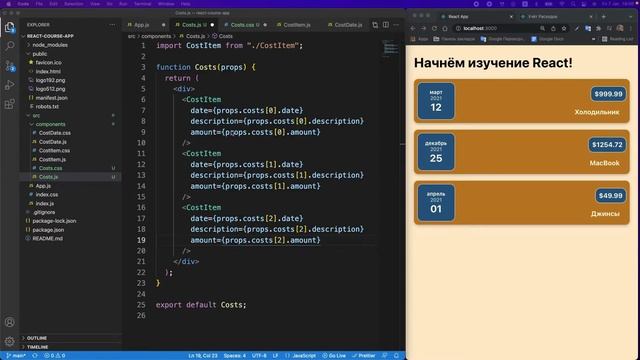Screen dimensions: 640x360
Task: Click the synchronize changes icon in the status bar
Action: [x=35, y=356]
